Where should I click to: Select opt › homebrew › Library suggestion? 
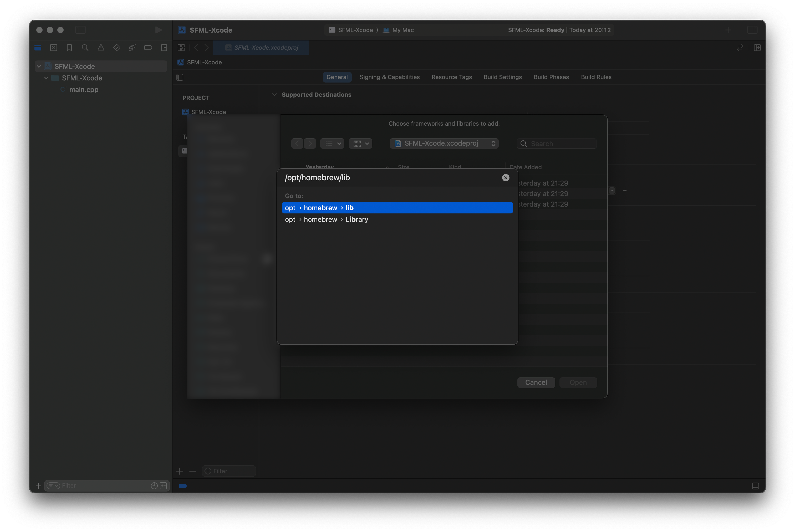tap(397, 219)
